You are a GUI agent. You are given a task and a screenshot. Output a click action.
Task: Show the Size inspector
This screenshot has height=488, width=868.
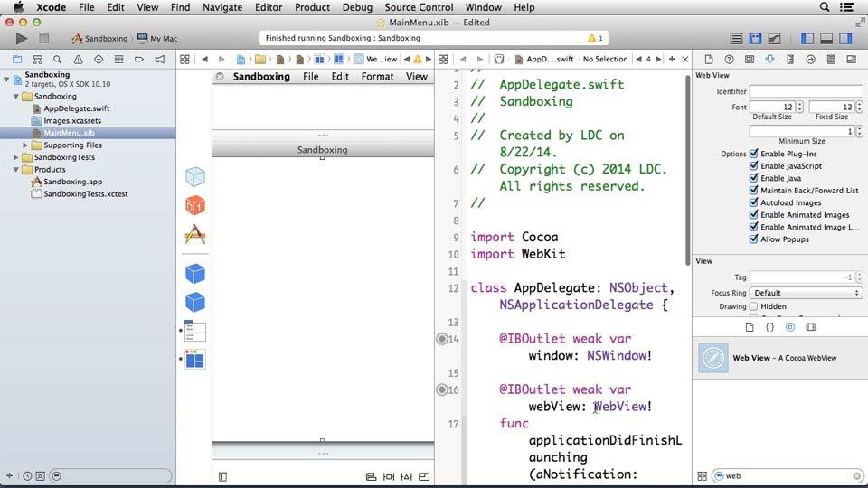coord(790,60)
